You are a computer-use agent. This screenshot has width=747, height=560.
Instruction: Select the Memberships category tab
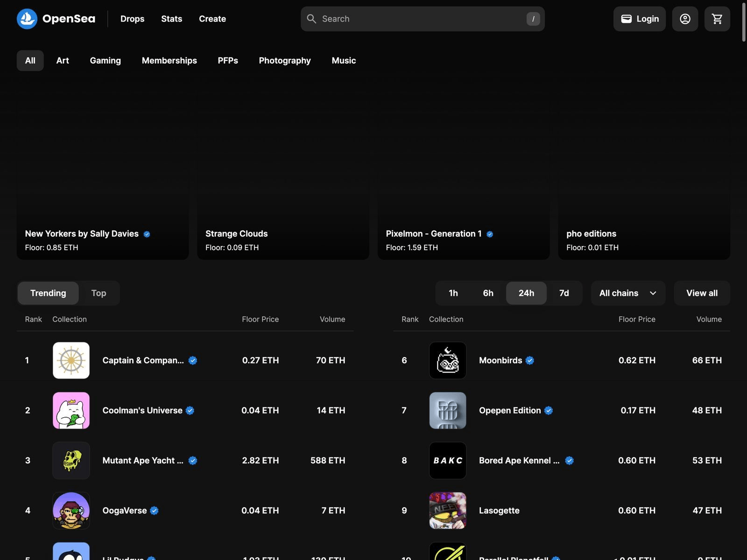pyautogui.click(x=169, y=61)
